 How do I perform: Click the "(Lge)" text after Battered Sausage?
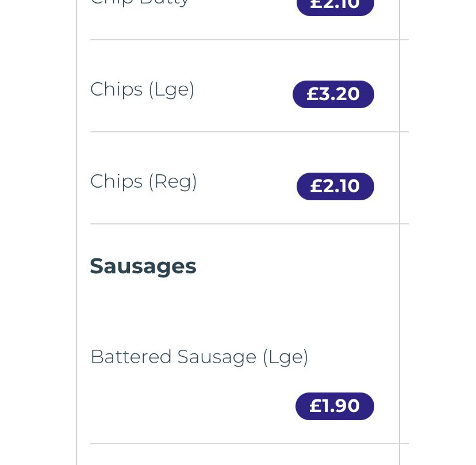pyautogui.click(x=285, y=357)
